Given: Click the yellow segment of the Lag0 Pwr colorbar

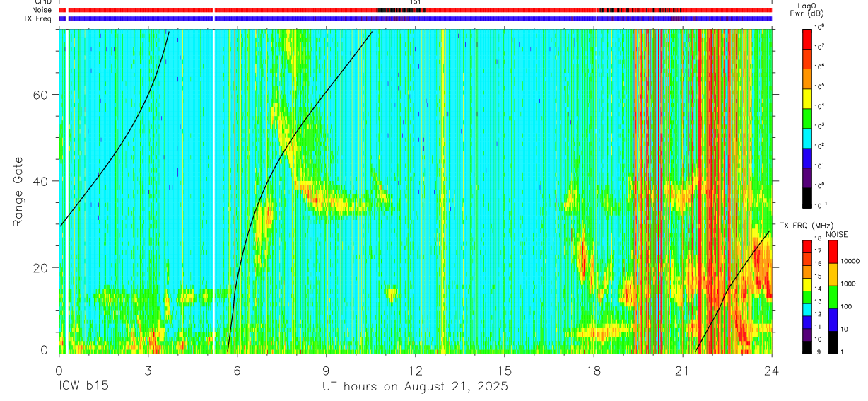Looking at the screenshot, I should pos(807,98).
